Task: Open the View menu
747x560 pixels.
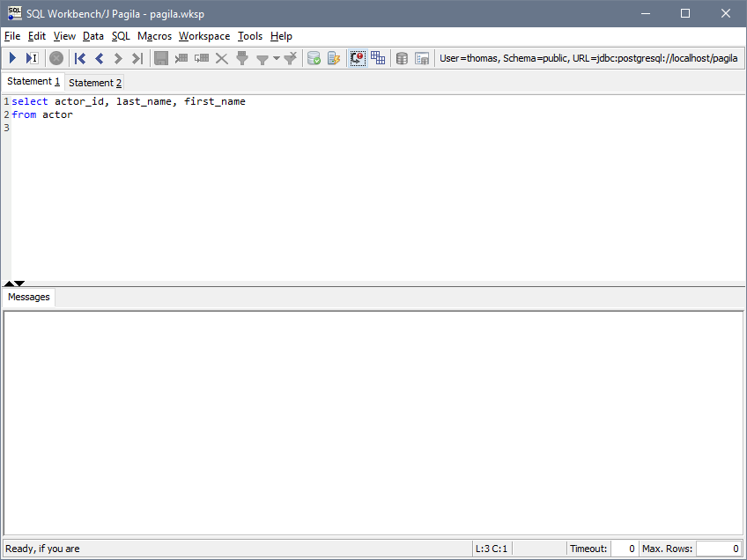Action: 64,36
